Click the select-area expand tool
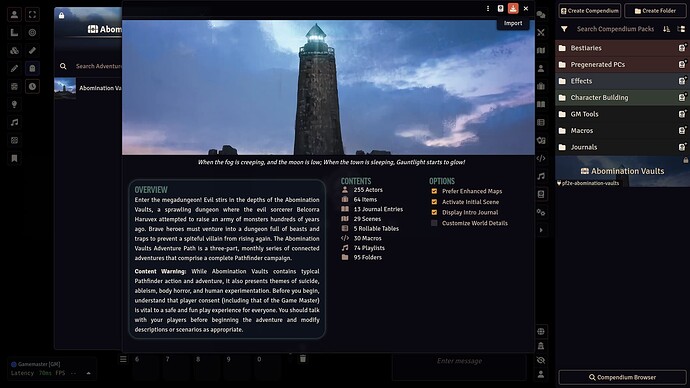The height and width of the screenshot is (388, 690). tap(32, 15)
